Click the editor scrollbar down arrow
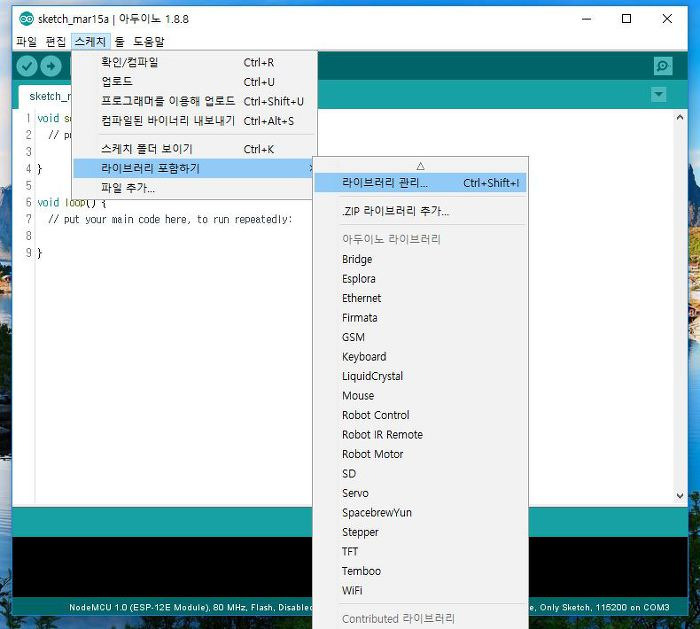700x629 pixels. pos(679,496)
